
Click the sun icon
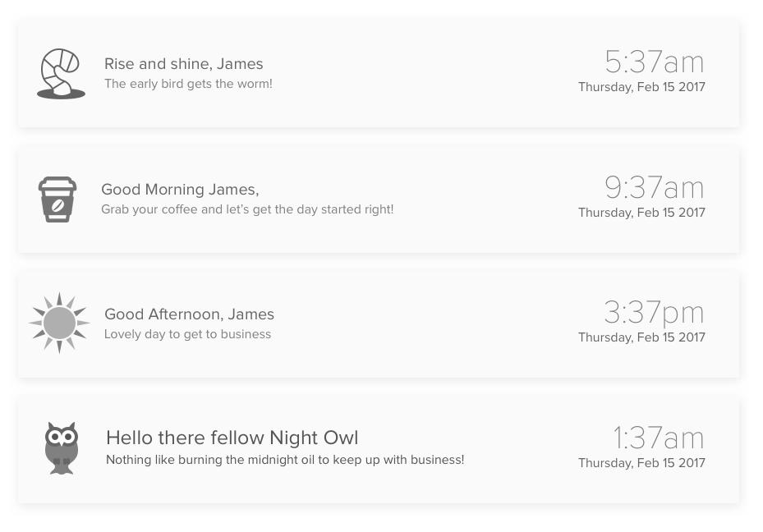(59, 323)
